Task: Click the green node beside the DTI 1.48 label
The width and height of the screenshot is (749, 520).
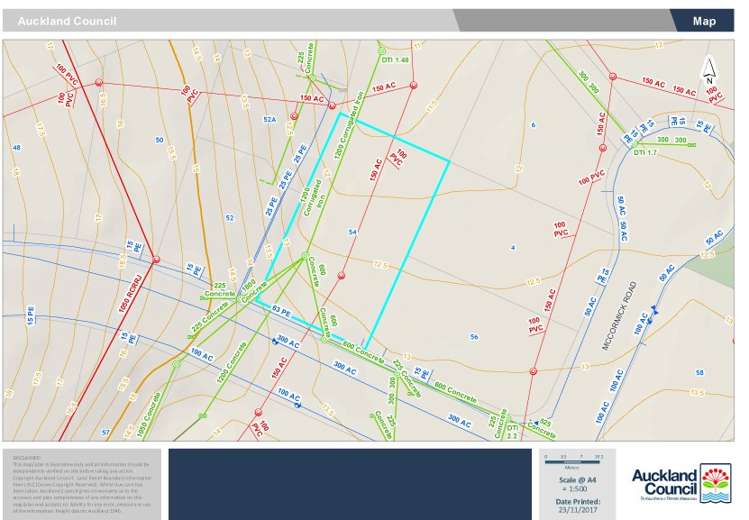Action: (381, 47)
